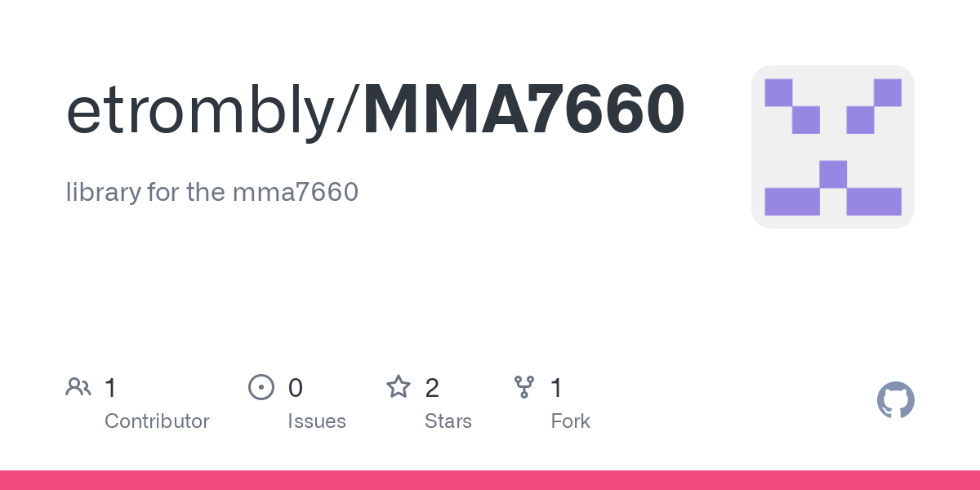Image resolution: width=980 pixels, height=490 pixels.
Task: Click the top-left purple square of the identicon
Action: [x=778, y=92]
